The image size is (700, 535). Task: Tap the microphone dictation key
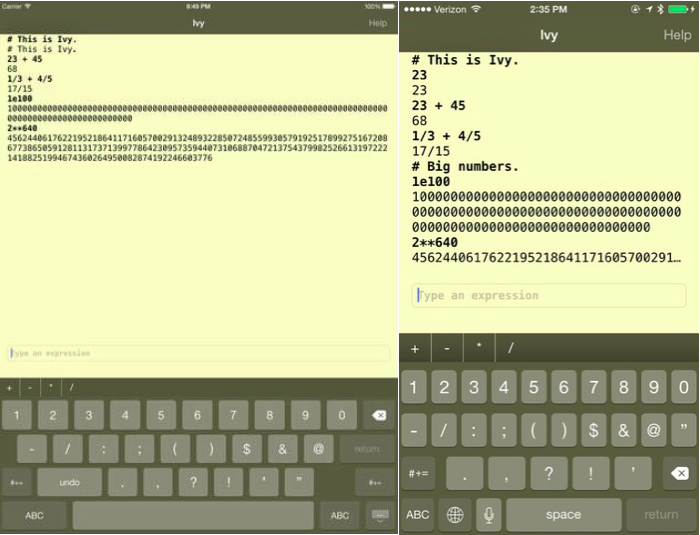pos(488,515)
